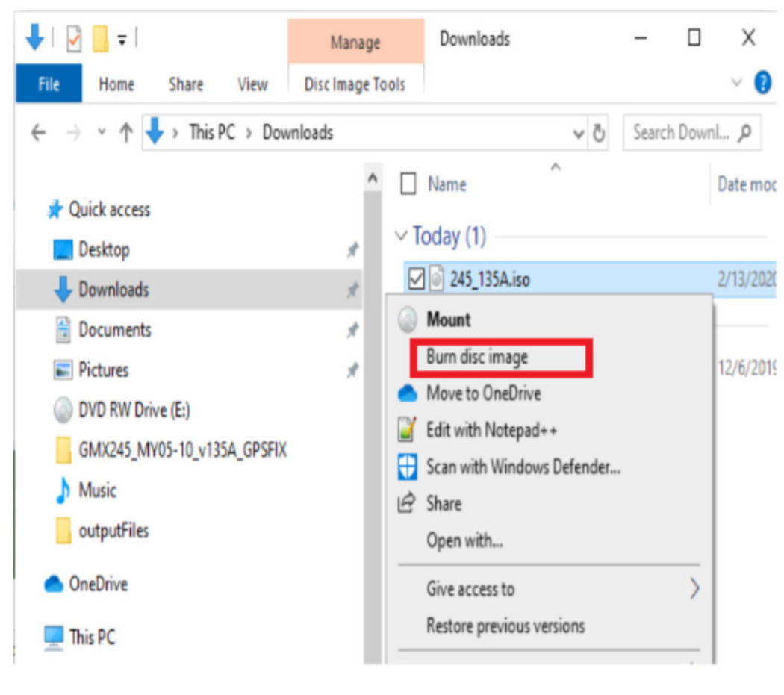Switch to the Home ribbon tab
Image resolution: width=784 pixels, height=695 pixels.
(x=116, y=84)
